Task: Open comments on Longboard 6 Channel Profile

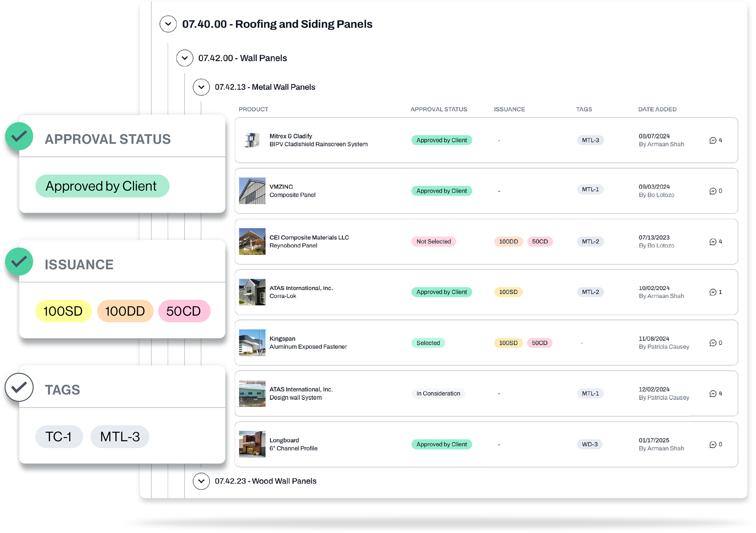Action: click(x=713, y=444)
